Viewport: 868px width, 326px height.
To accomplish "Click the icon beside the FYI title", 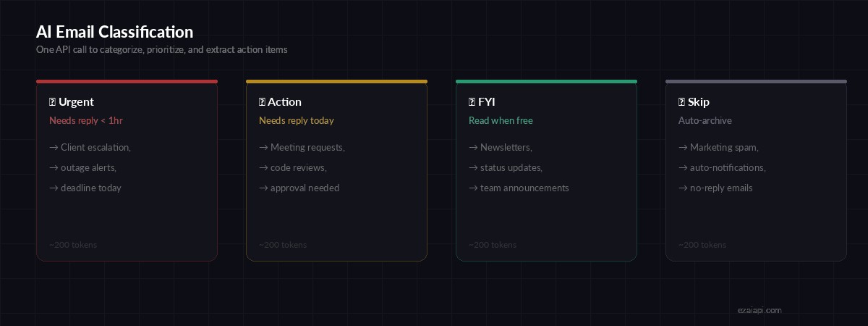I will tap(472, 102).
